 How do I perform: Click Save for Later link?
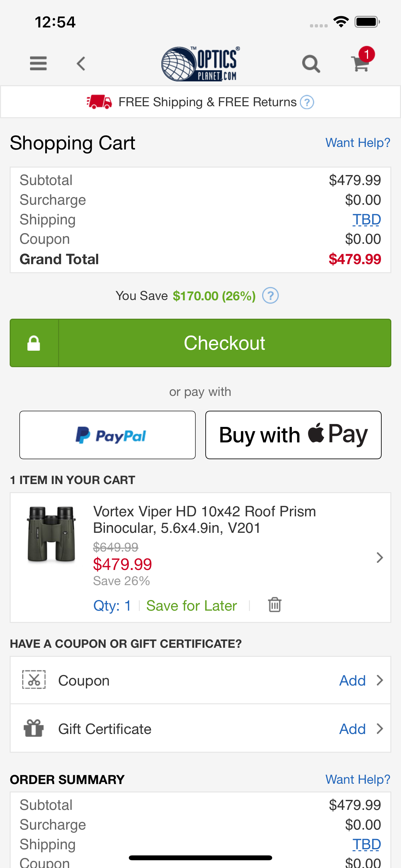click(191, 605)
